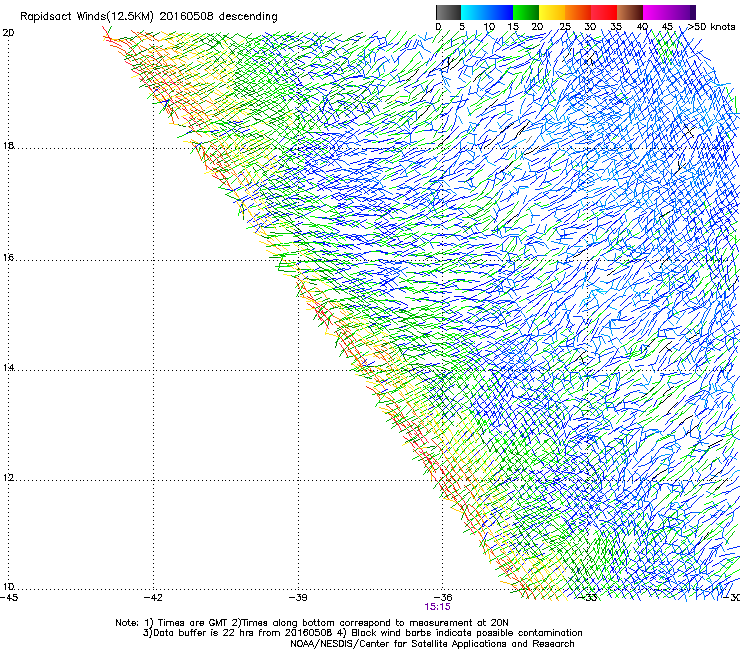Click the dark purple >50 knots swatch
The image size is (740, 650).
click(692, 12)
